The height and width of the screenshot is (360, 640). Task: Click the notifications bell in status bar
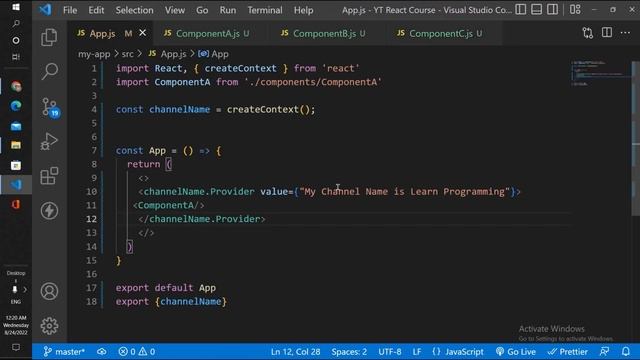(626, 351)
